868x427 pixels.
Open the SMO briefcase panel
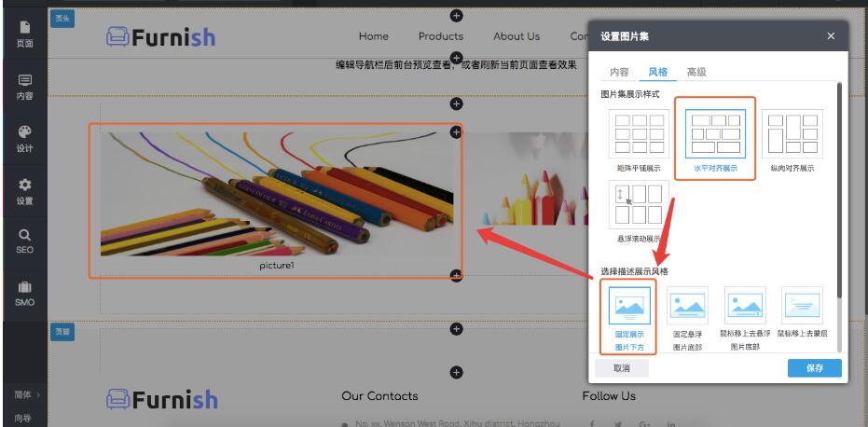[x=24, y=294]
